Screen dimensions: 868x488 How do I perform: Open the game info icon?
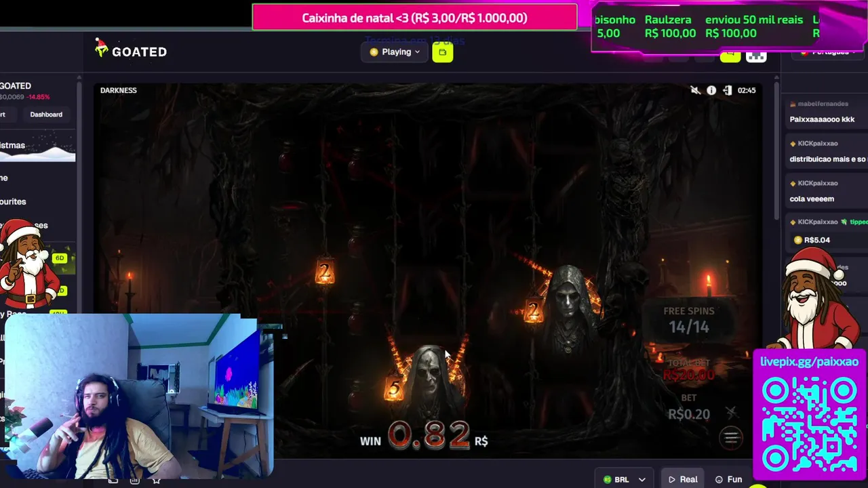tap(711, 90)
